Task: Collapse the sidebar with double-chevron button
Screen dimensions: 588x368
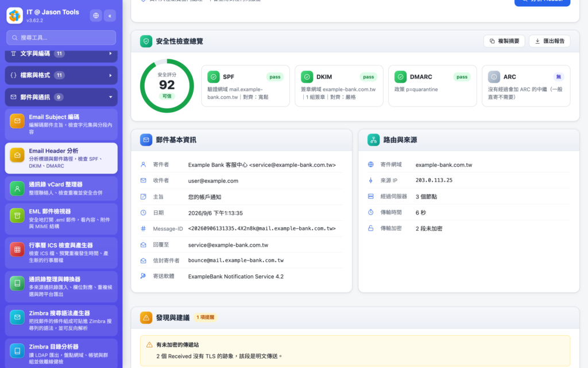Action: 110,16
